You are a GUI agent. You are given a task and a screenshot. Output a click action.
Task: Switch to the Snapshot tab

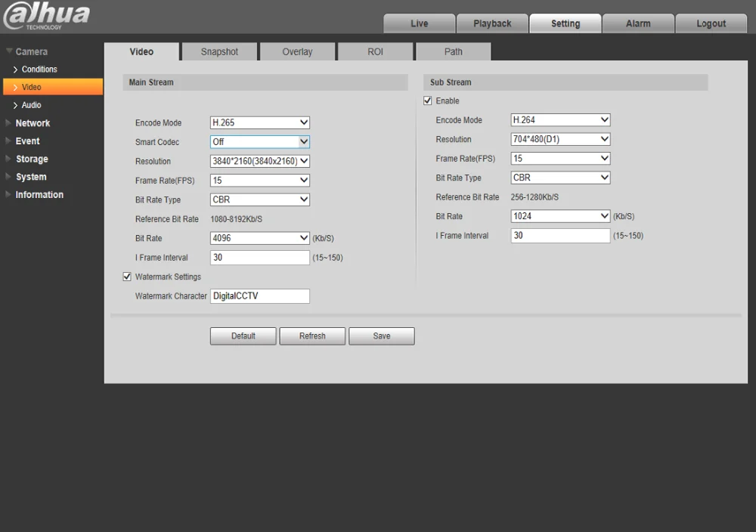click(219, 51)
